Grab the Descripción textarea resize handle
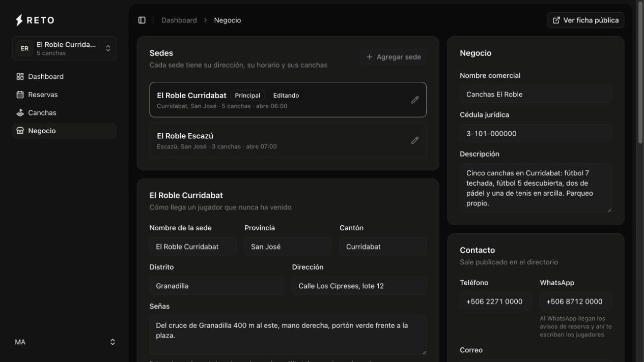The width and height of the screenshot is (644, 362). click(x=608, y=209)
